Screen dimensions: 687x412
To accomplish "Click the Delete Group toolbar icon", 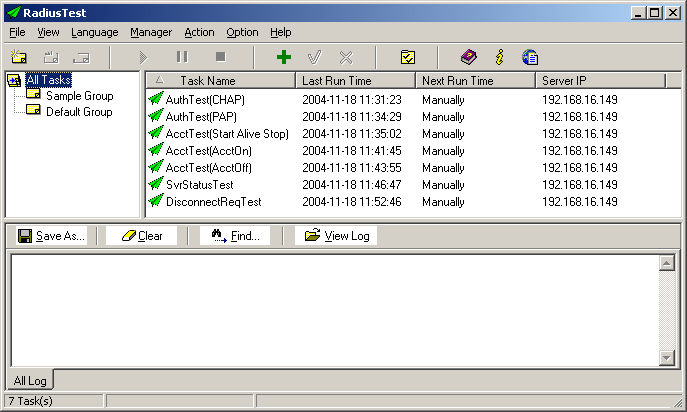I will (81, 57).
